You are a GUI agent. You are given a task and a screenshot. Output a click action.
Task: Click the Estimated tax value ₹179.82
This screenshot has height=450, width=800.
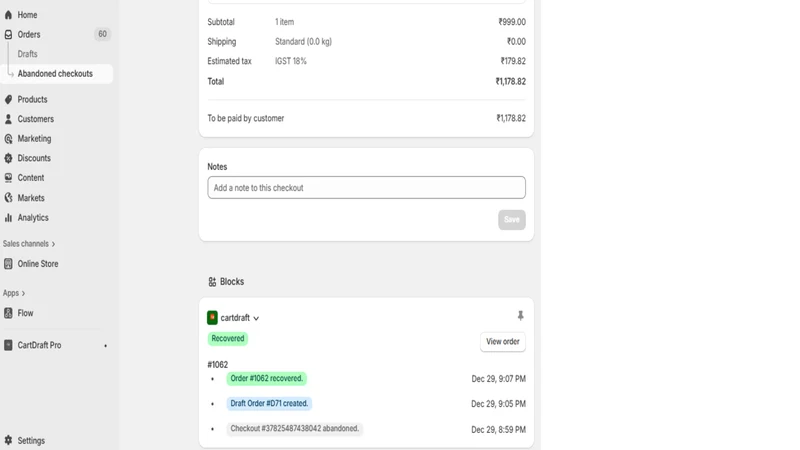tap(513, 61)
